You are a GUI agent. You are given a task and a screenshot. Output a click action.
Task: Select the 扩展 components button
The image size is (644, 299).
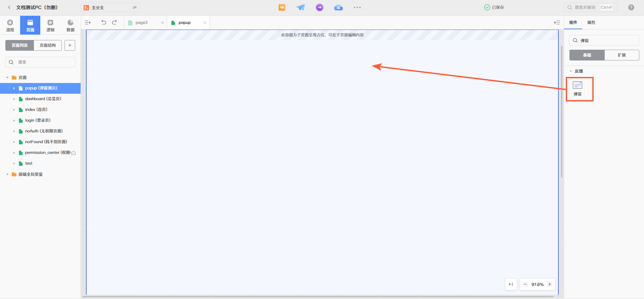pos(622,55)
